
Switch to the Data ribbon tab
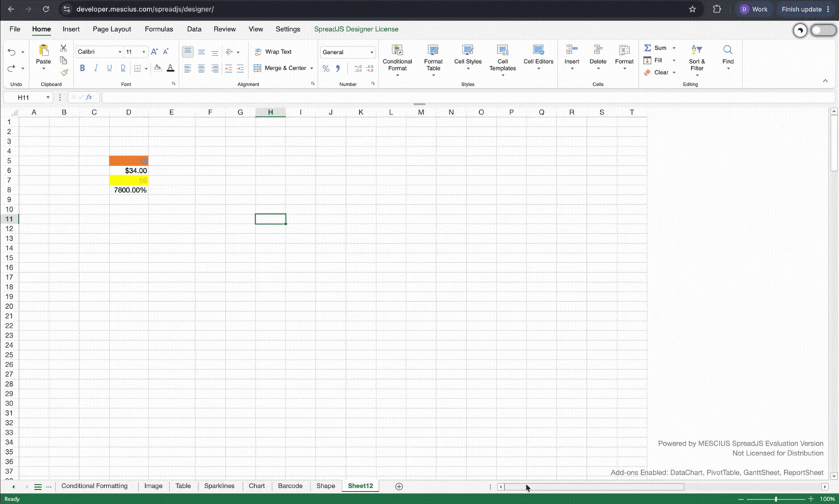point(194,29)
